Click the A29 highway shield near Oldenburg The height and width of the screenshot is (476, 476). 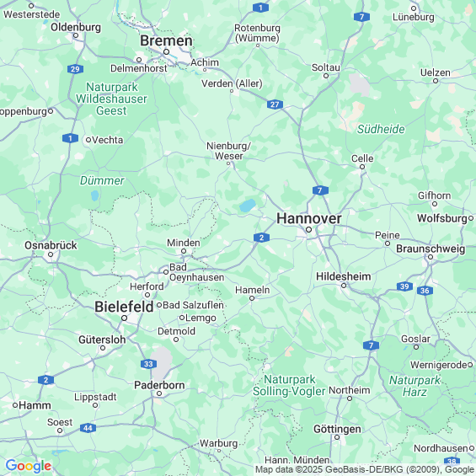(x=75, y=69)
